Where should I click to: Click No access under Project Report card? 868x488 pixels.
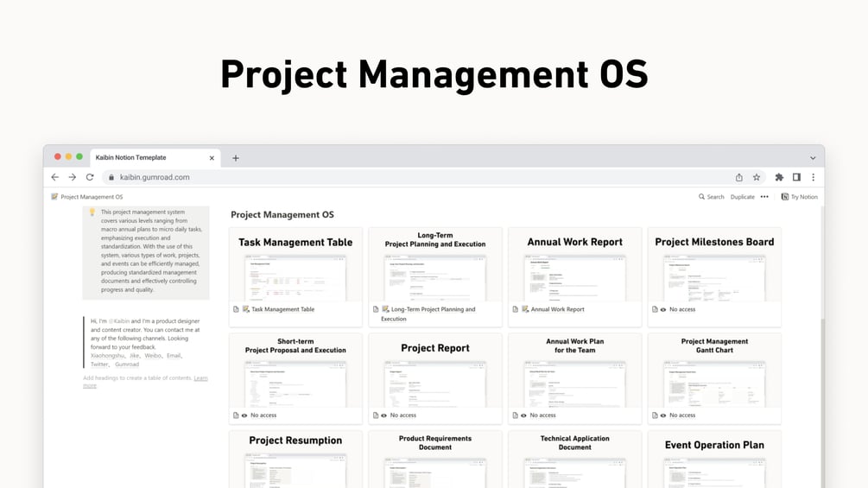[x=403, y=415]
